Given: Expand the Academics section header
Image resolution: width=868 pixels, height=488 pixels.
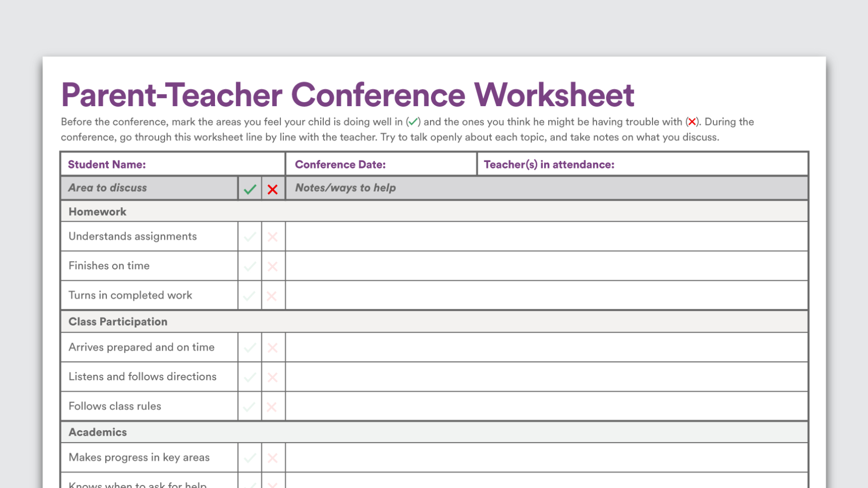Looking at the screenshot, I should pos(98,432).
